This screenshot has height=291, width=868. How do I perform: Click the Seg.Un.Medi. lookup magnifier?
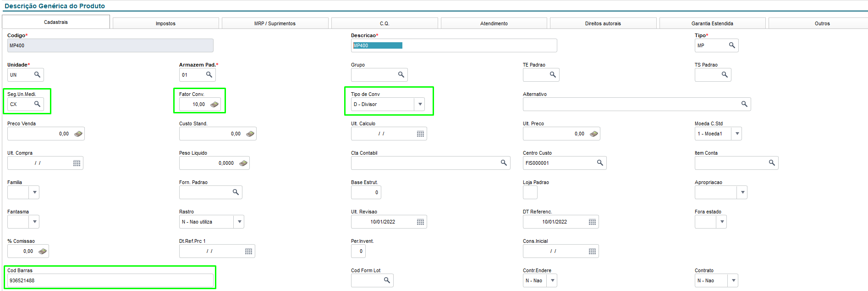(37, 104)
